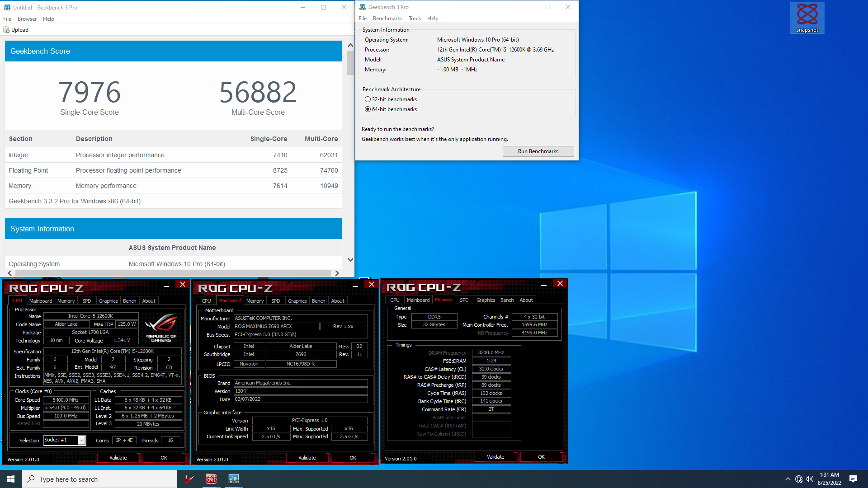Select 64-bit benchmarks option

tap(391, 109)
